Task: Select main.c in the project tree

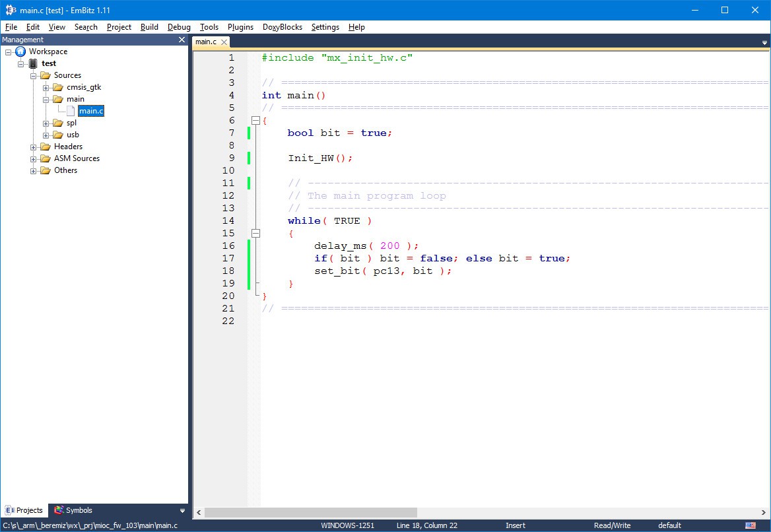Action: pos(91,111)
